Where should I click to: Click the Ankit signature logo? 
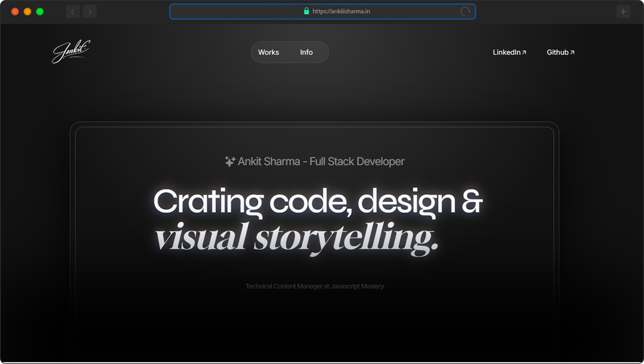pos(71,51)
